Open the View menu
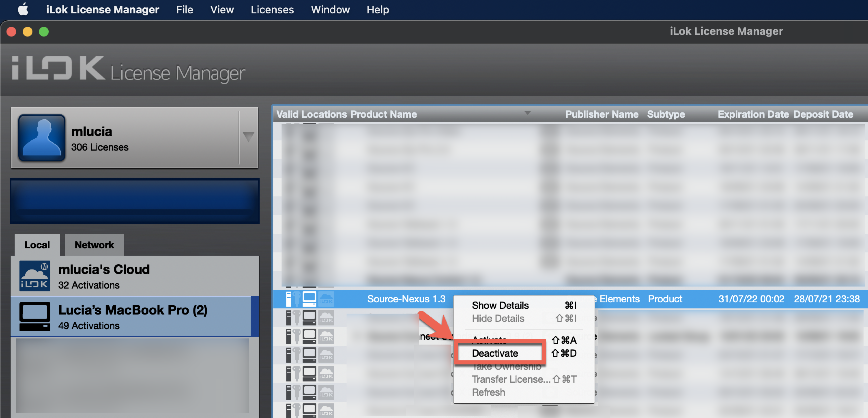Viewport: 868px width, 418px height. (x=222, y=10)
